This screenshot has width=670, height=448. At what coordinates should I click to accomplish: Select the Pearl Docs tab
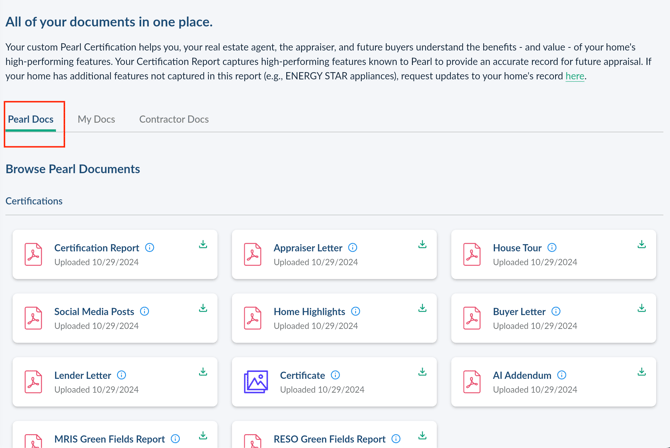[x=31, y=119]
